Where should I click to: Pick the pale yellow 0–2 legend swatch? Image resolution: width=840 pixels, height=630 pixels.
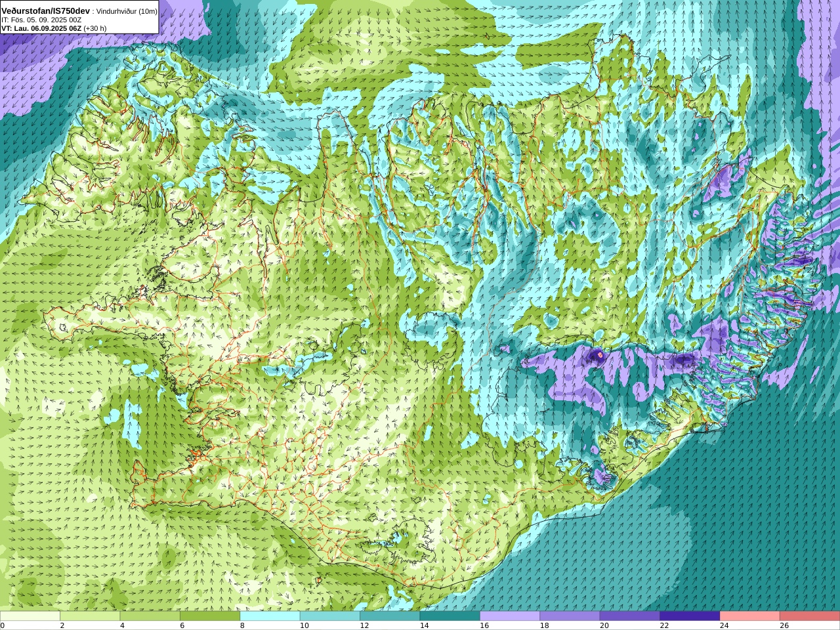[30, 616]
